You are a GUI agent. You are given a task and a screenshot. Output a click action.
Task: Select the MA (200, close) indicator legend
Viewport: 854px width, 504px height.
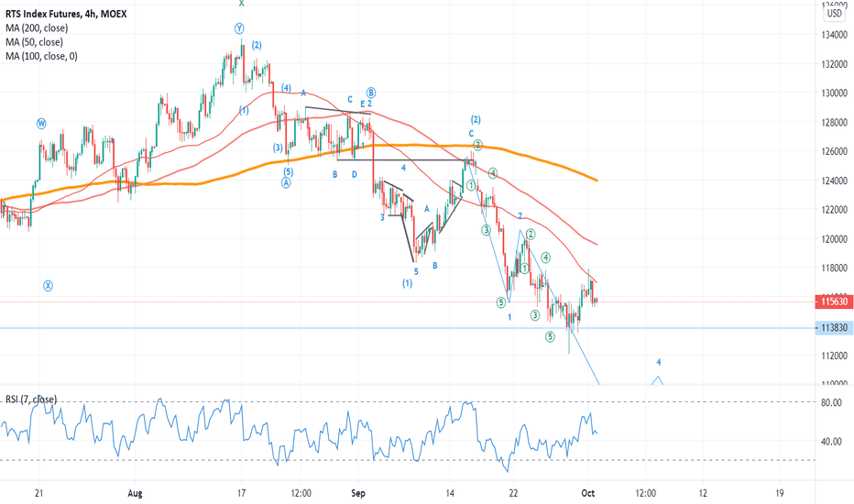click(x=37, y=28)
